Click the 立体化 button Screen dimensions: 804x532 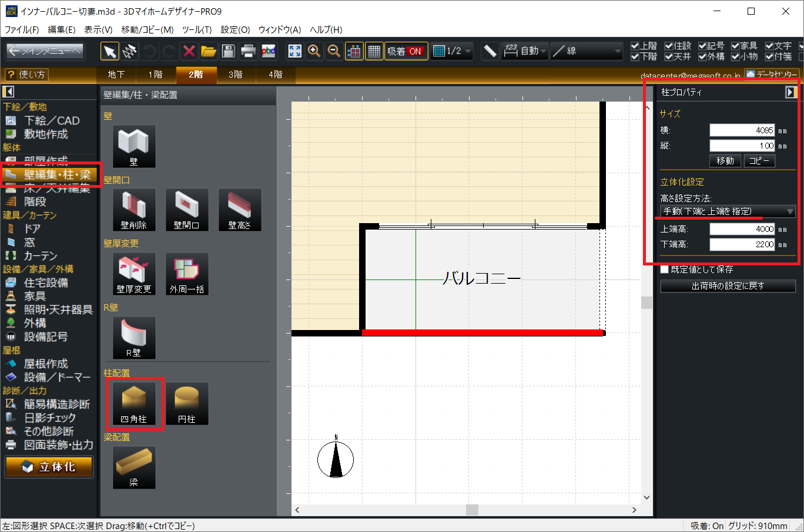(x=49, y=467)
